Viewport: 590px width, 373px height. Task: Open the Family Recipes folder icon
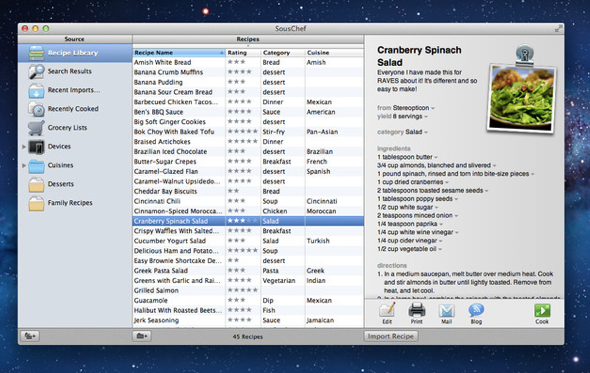click(x=36, y=203)
